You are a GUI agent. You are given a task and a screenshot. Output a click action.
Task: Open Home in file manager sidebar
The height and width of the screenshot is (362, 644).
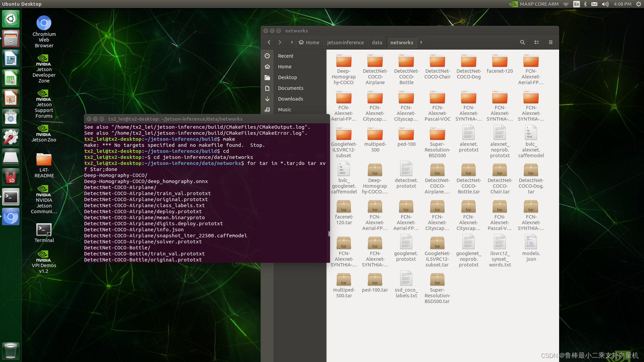tap(293, 67)
